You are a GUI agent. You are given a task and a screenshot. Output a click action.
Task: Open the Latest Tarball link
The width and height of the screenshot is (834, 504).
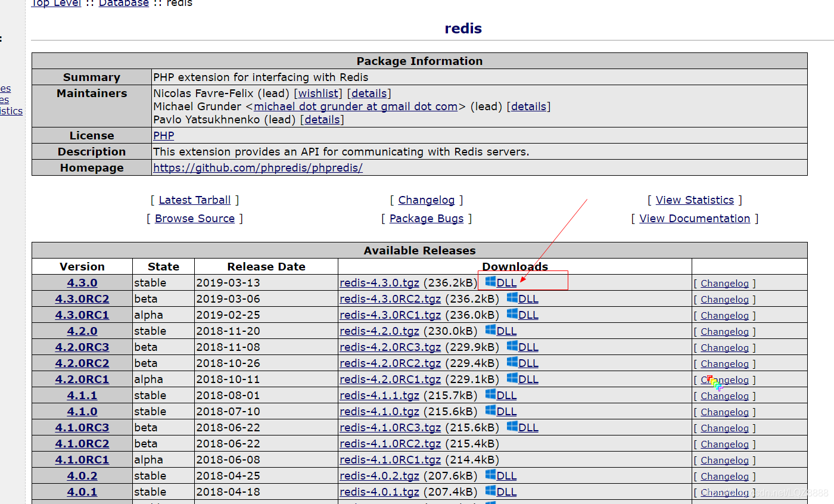coord(195,200)
